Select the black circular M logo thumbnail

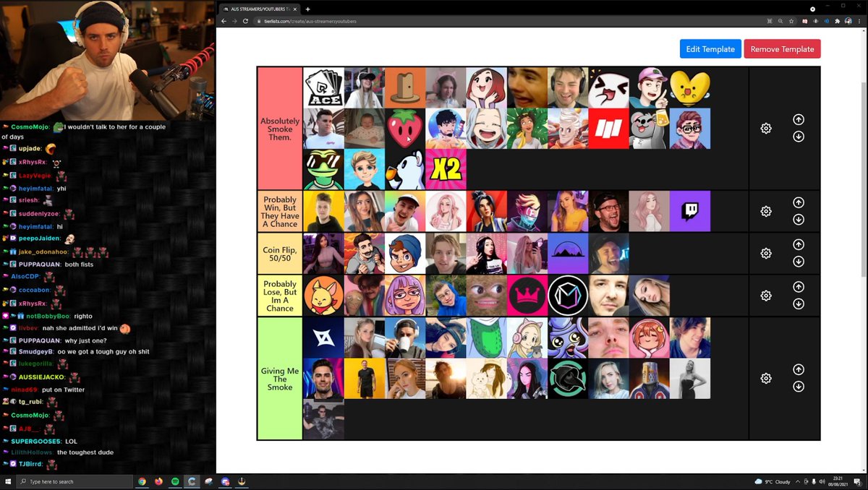click(x=568, y=295)
